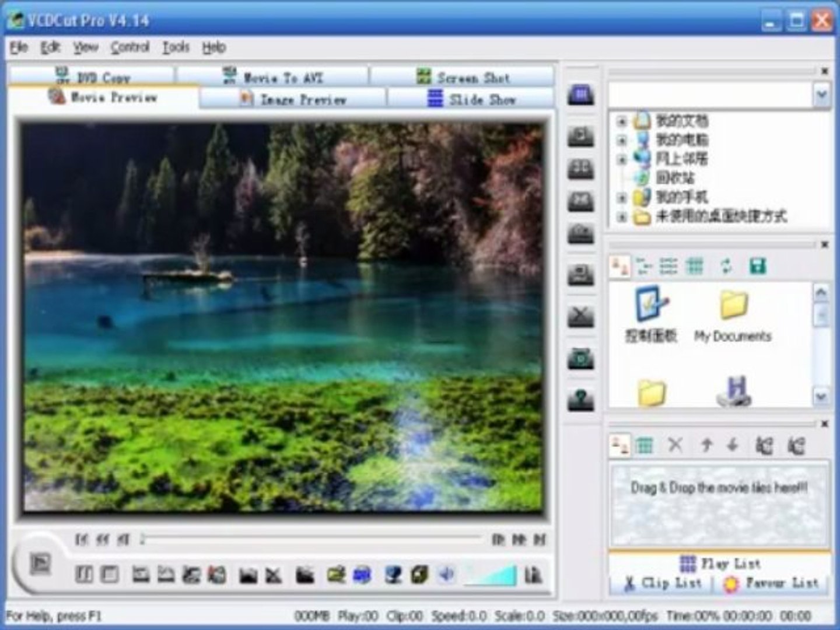The width and height of the screenshot is (840, 630).
Task: Select the 控制面板 item
Action: (651, 315)
